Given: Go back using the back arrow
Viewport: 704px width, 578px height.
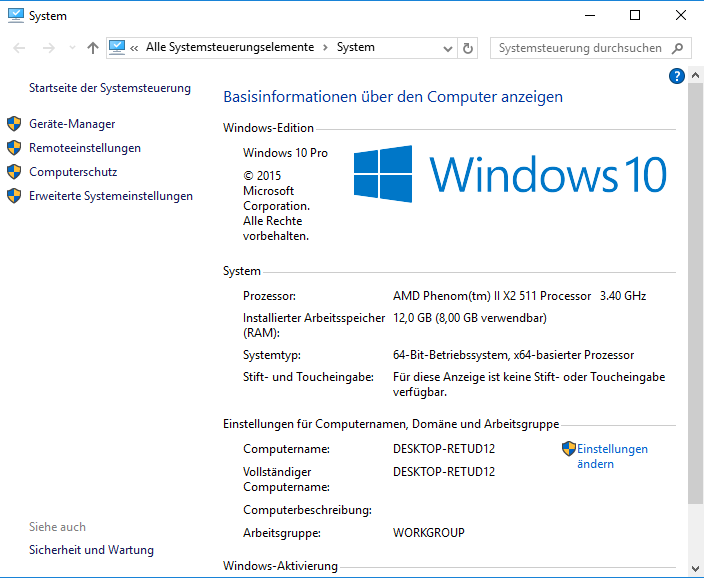Looking at the screenshot, I should pyautogui.click(x=20, y=48).
